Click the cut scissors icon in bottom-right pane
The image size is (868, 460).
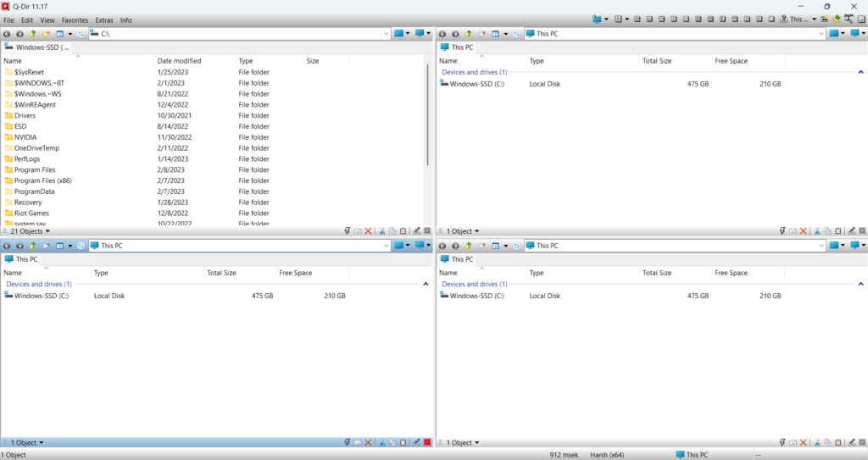(x=817, y=442)
